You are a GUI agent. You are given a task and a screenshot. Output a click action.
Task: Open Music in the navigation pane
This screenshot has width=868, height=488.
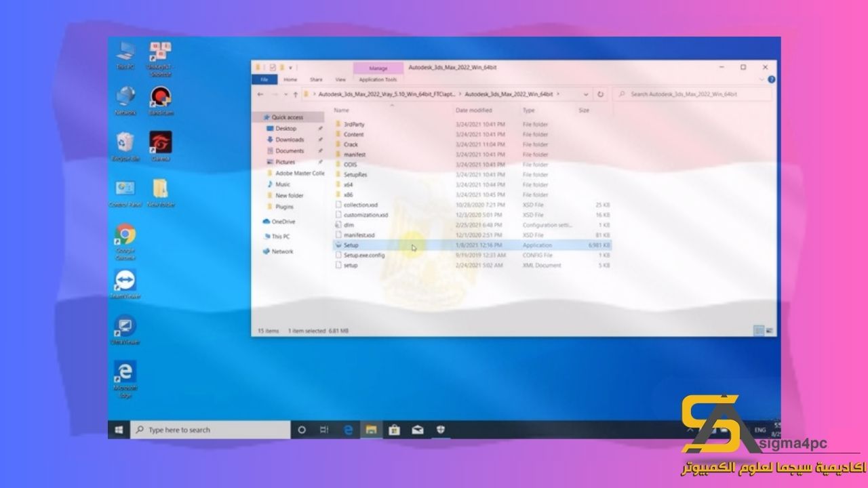[283, 184]
